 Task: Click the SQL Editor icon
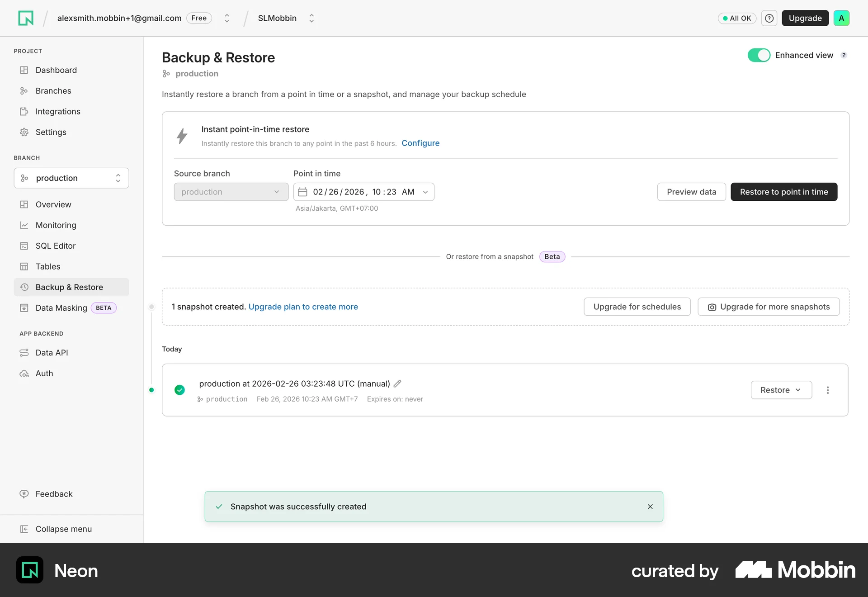tap(24, 246)
